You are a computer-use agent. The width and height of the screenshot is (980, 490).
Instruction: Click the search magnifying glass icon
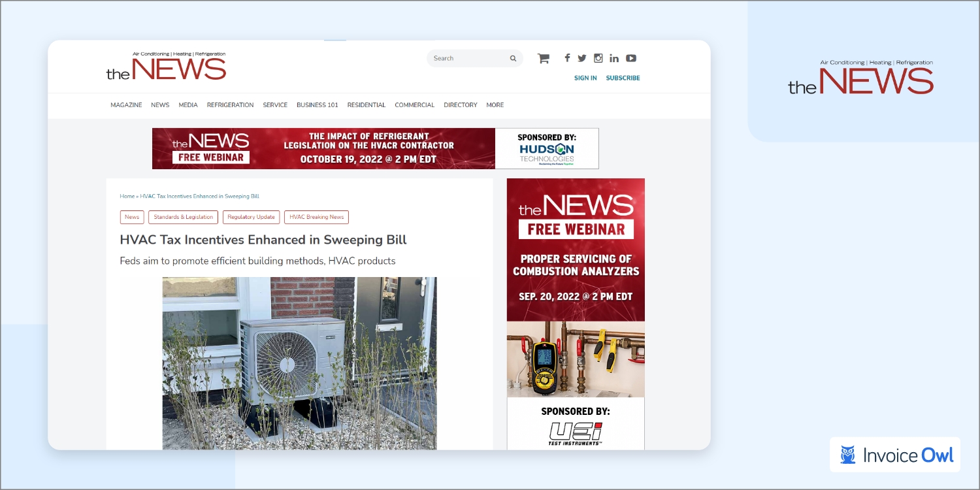coord(513,59)
